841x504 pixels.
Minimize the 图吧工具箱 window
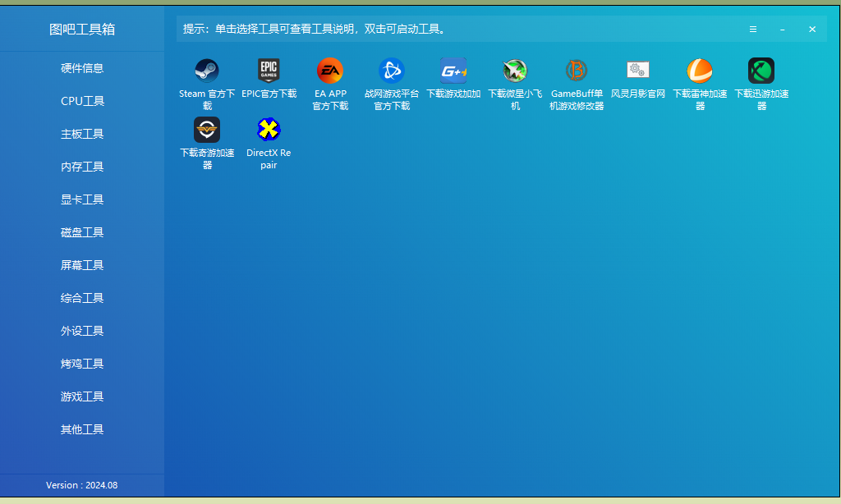click(783, 30)
